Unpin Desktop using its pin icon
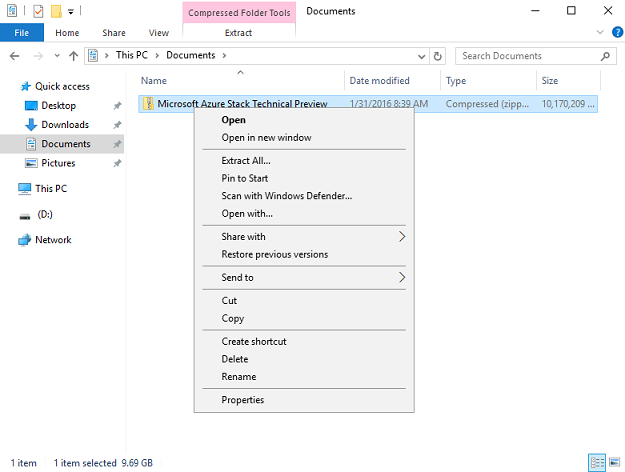 tap(117, 106)
